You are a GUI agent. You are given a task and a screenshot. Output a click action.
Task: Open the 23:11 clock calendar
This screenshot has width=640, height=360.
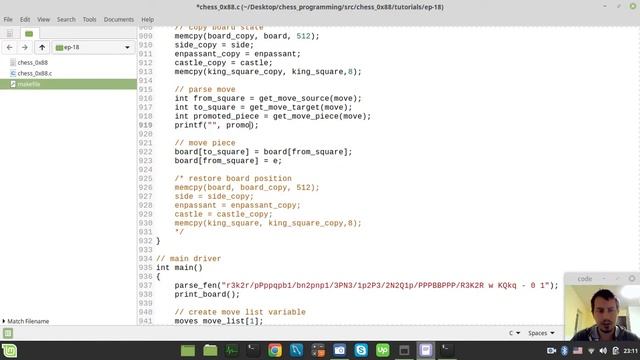pos(631,351)
